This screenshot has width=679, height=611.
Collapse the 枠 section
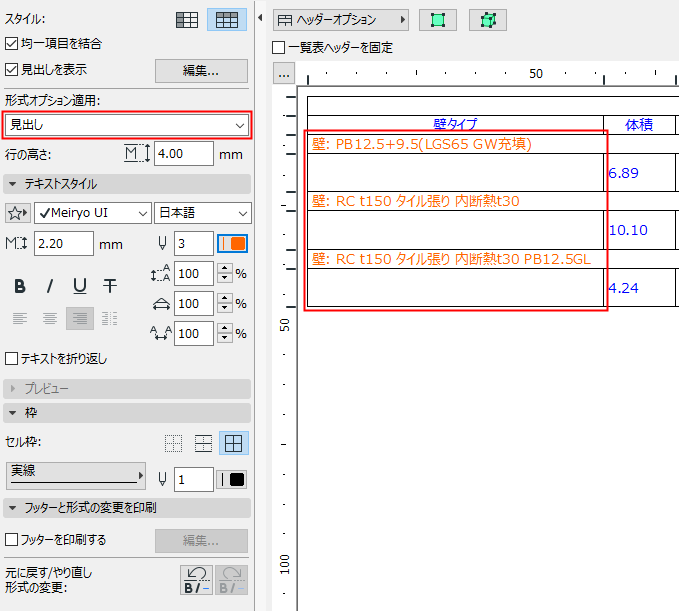click(127, 413)
